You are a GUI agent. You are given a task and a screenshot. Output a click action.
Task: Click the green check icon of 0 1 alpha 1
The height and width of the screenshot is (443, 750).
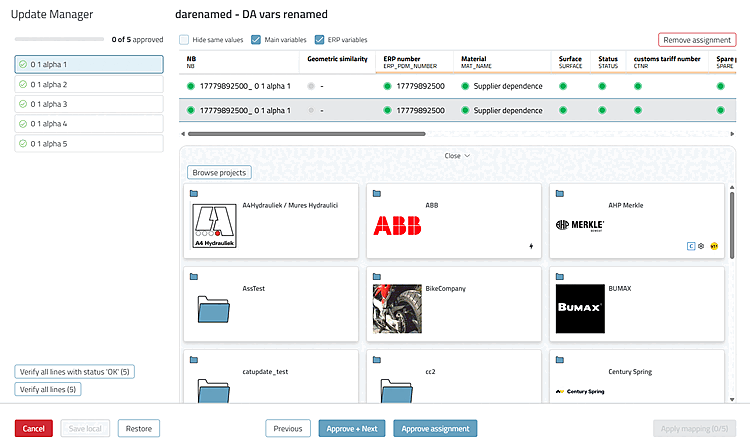click(22, 64)
